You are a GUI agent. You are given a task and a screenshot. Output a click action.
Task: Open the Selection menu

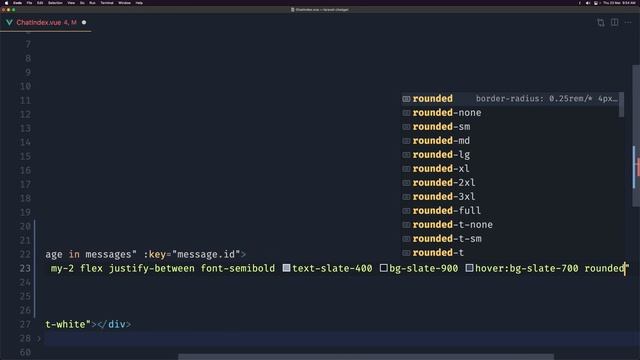[x=56, y=3]
